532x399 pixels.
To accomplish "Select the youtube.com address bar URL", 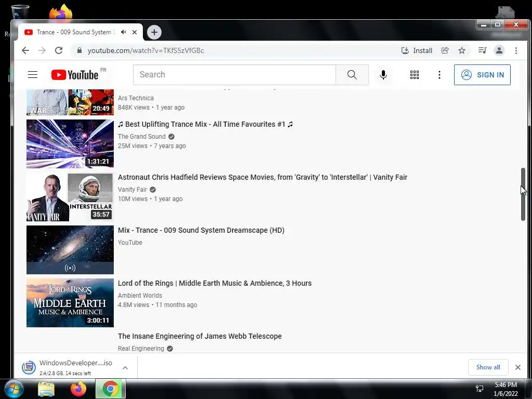I will pos(146,50).
